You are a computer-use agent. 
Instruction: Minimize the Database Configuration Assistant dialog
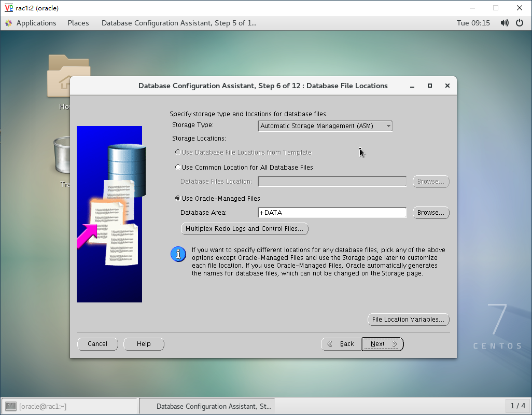point(412,86)
